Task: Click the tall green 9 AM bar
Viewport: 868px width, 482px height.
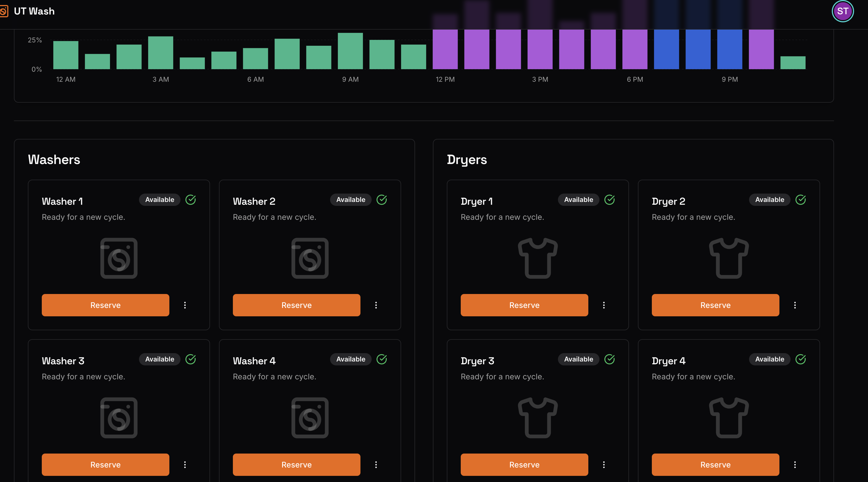Action: tap(350, 51)
